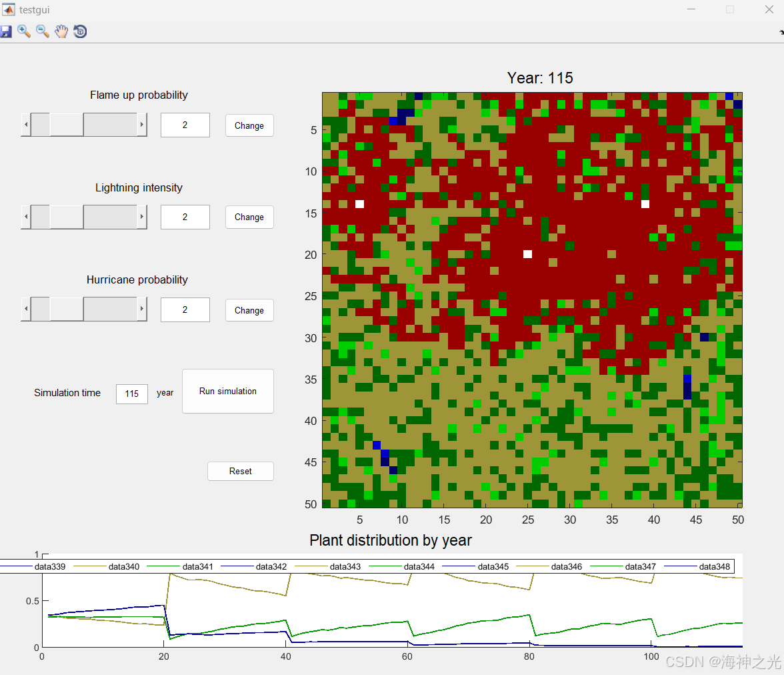Close the testgui window
The image size is (784, 675).
769,9
